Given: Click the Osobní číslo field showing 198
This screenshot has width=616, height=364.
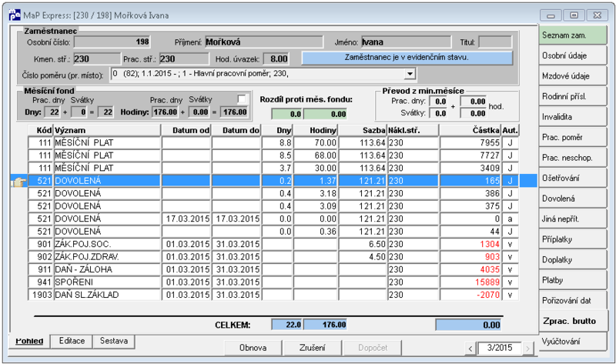Looking at the screenshot, I should (x=112, y=42).
